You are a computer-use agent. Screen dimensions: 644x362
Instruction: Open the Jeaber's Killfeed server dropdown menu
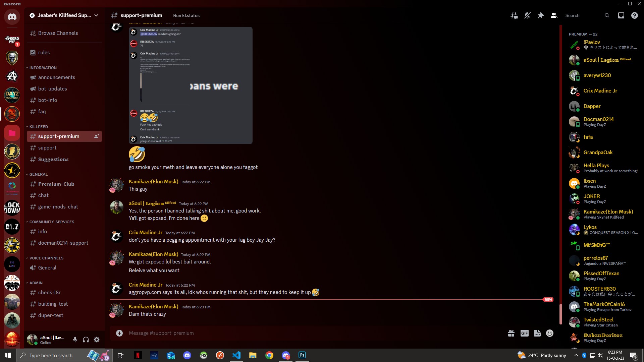[x=64, y=15]
